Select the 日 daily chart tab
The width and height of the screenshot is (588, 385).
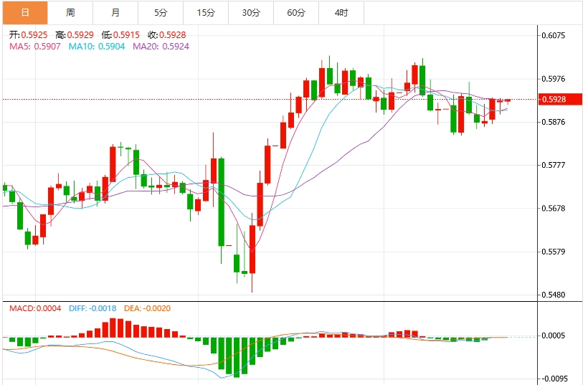25,13
